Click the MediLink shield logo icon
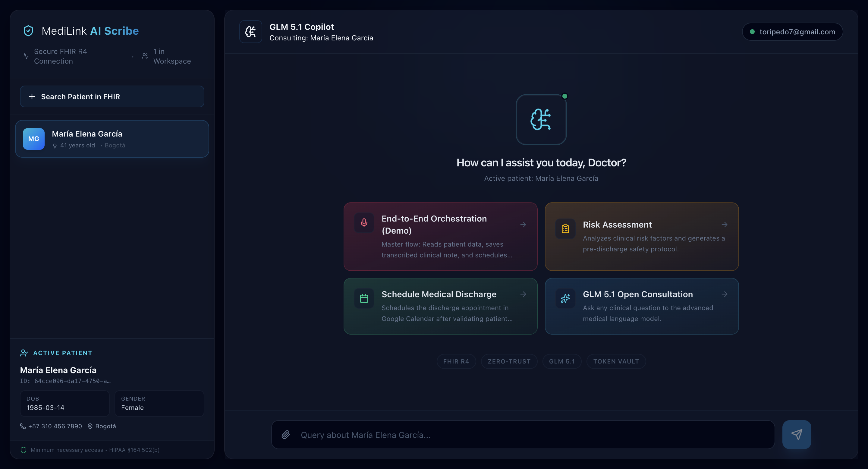This screenshot has width=868, height=469. pyautogui.click(x=28, y=31)
